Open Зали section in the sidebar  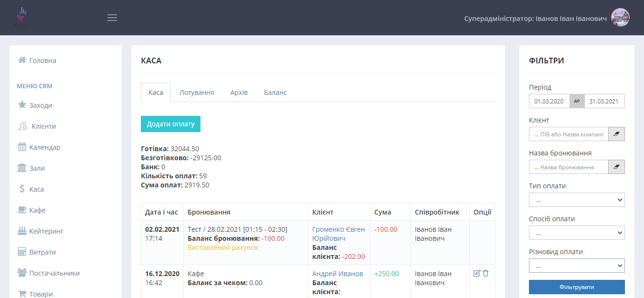tap(37, 168)
